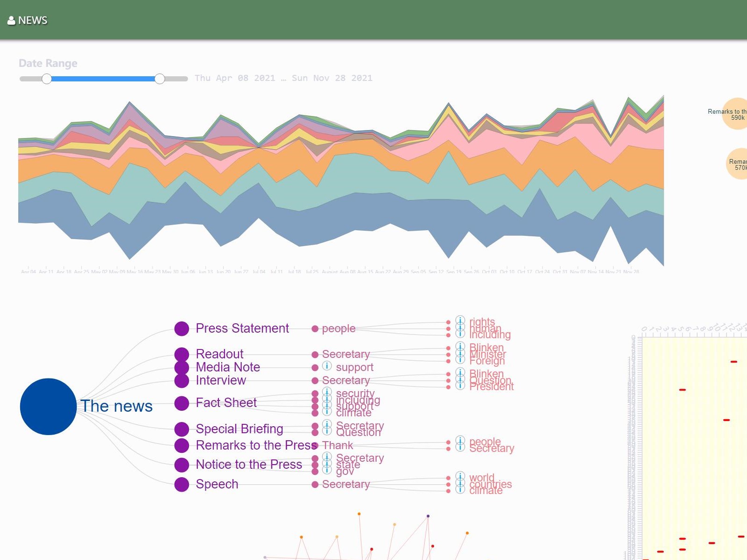Click the word Minister in the tree
This screenshot has height=560, width=747.
(x=487, y=354)
